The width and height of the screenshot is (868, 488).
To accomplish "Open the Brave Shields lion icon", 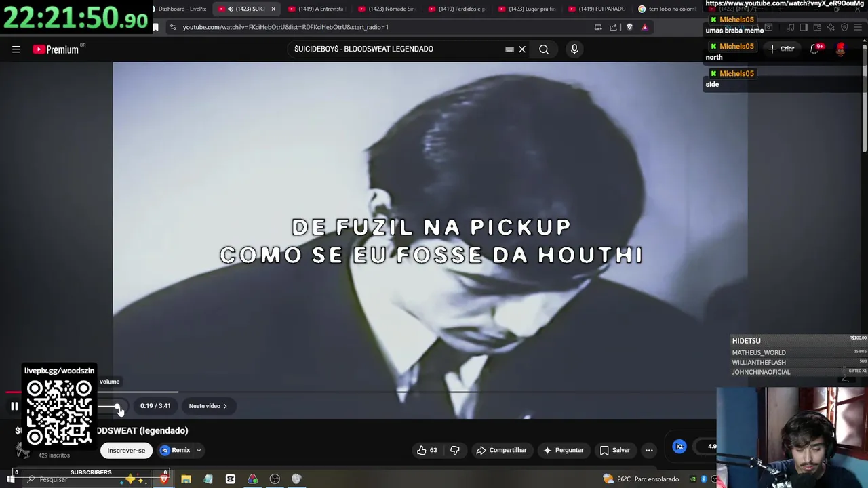I will coord(629,27).
